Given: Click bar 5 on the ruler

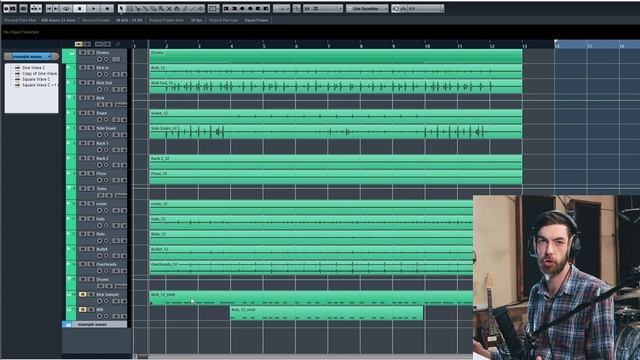Looking at the screenshot, I should tap(264, 46).
